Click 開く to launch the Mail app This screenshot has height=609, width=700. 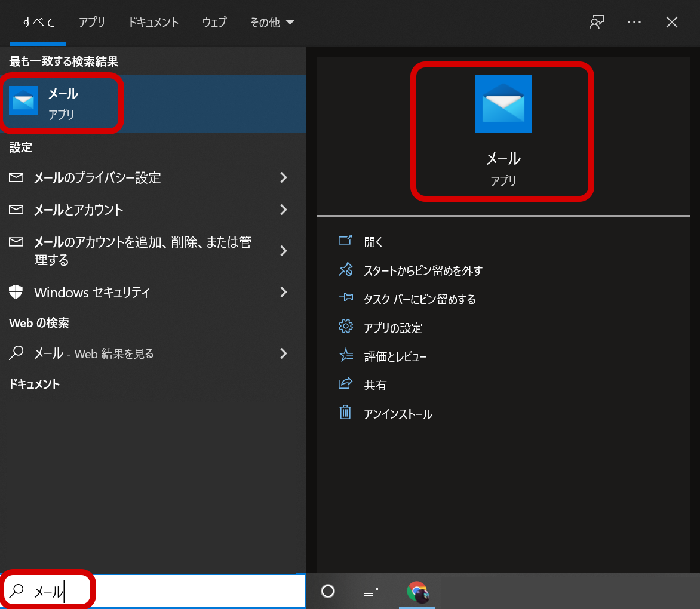click(373, 242)
